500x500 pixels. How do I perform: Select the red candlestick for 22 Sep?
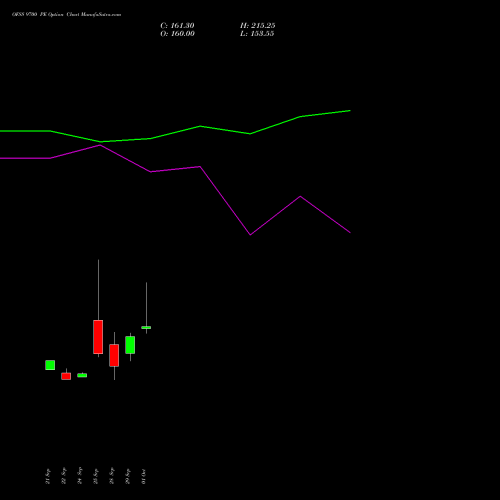coord(66,376)
